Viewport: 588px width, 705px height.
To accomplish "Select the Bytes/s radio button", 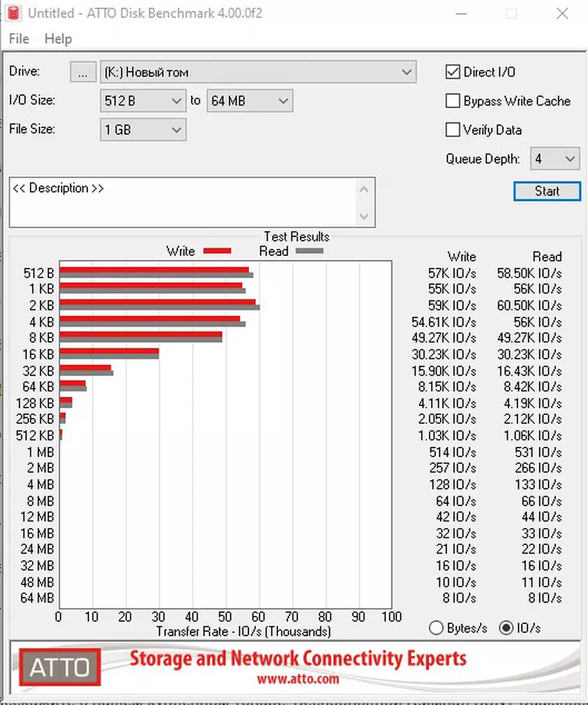I will coord(437,628).
